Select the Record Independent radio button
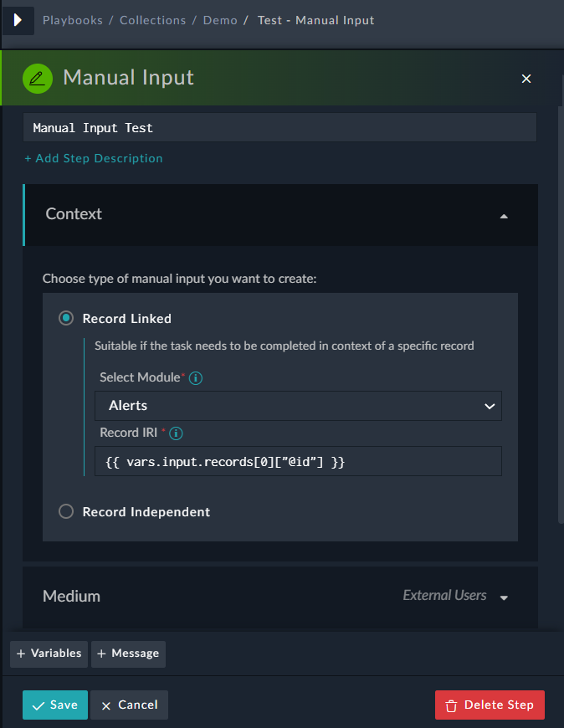The height and width of the screenshot is (728, 564). coord(66,511)
